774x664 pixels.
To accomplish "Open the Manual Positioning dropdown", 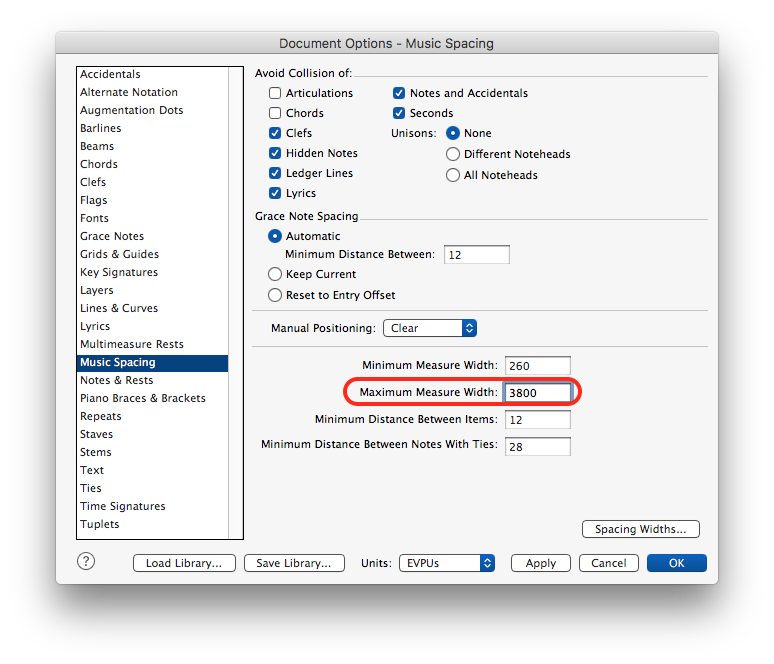I will (429, 328).
